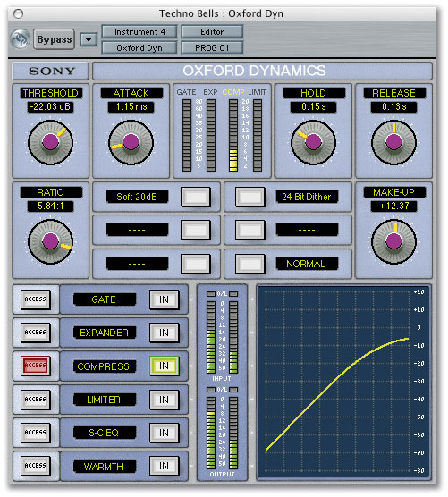Click the WARMTH section label
The image size is (448, 497).
[x=105, y=467]
